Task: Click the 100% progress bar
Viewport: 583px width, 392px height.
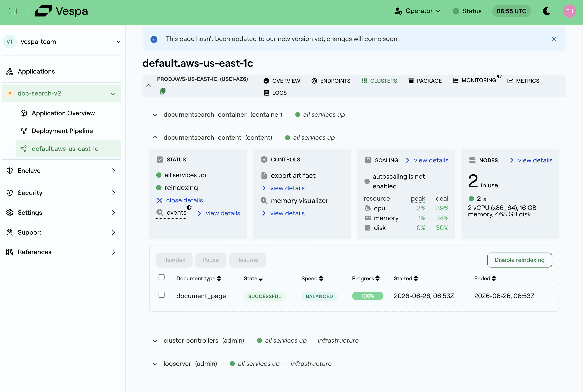Action: pyautogui.click(x=368, y=296)
